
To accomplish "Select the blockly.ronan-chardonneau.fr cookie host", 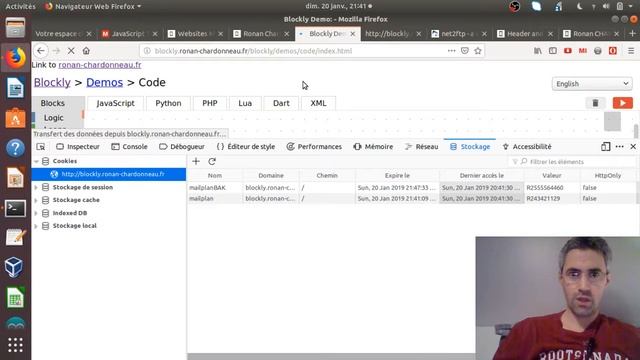I will coord(109,174).
